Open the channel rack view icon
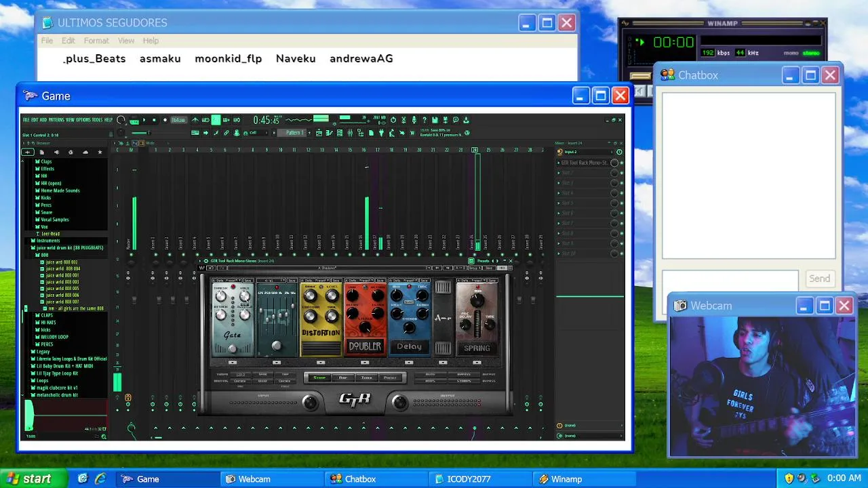 point(339,133)
